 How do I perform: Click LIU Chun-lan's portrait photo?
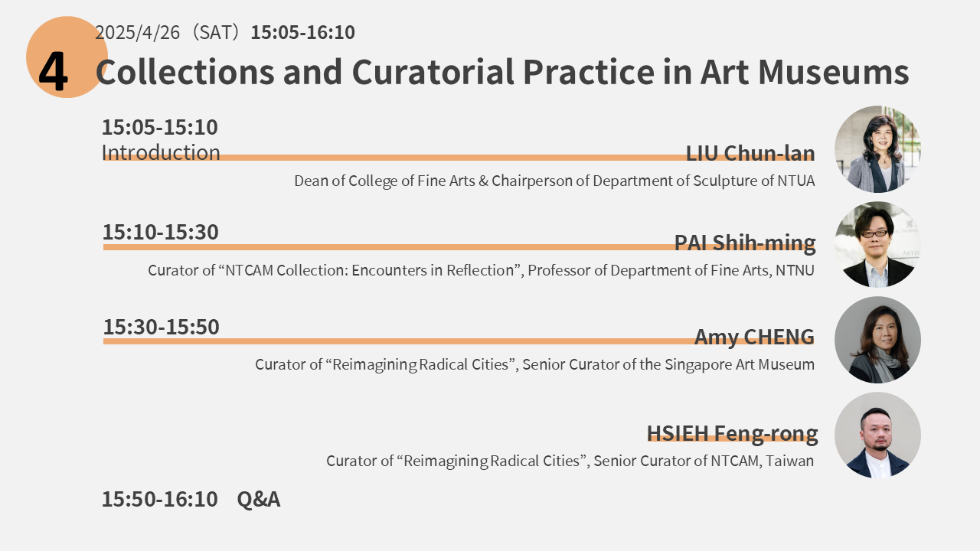pos(877,149)
